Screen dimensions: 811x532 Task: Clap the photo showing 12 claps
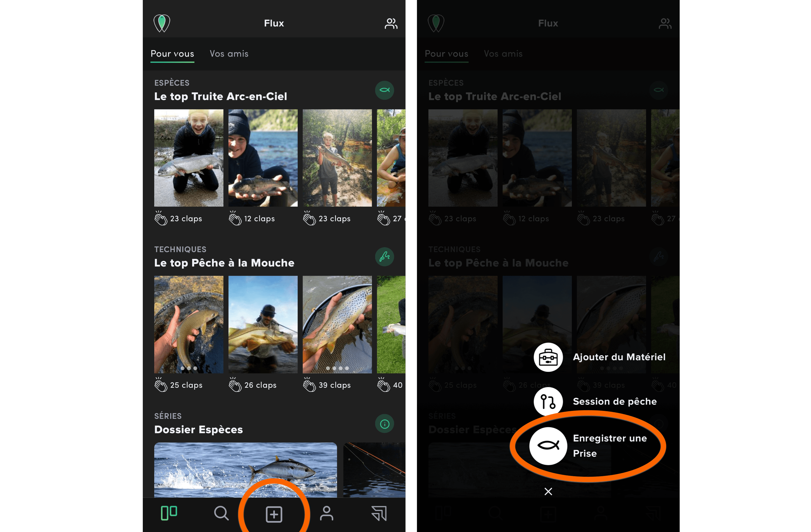(x=235, y=218)
